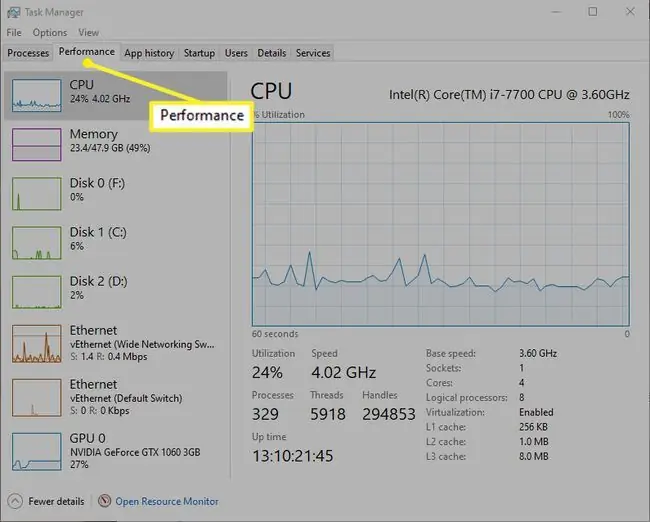This screenshot has width=650, height=522.
Task: Open the File menu
Action: click(x=14, y=32)
